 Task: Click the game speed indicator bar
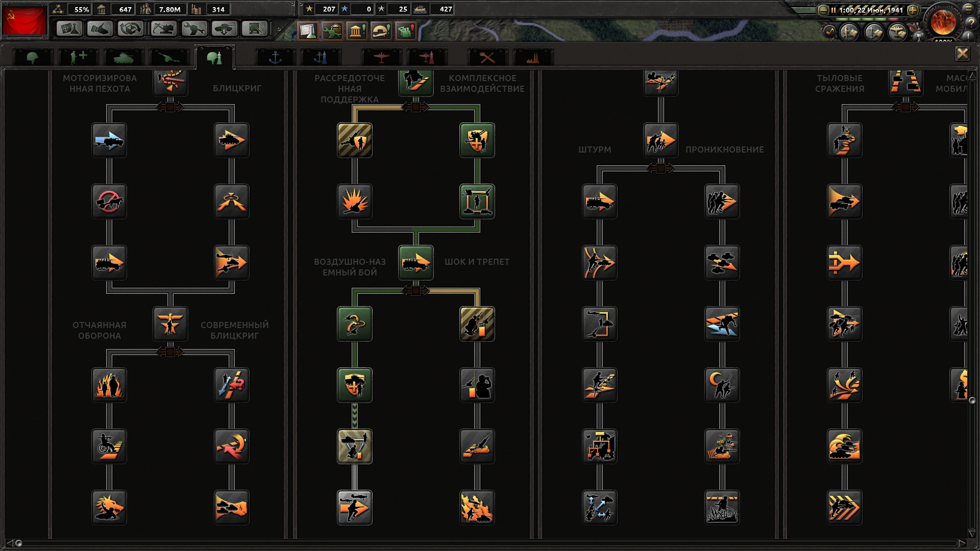[x=868, y=19]
